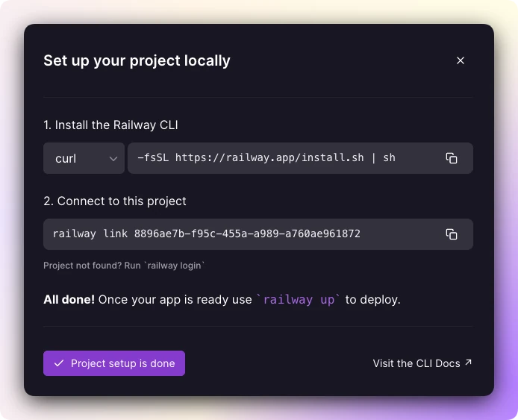Open the Visit the CLI Docs link
Viewport: 518px width, 420px height.
point(422,363)
